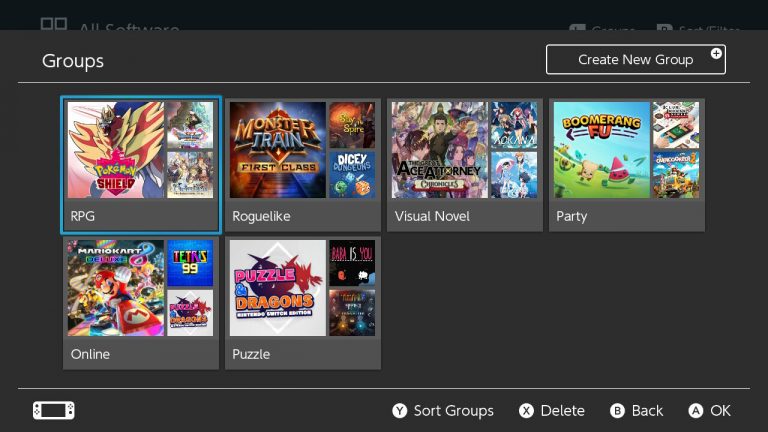The height and width of the screenshot is (432, 768).
Task: Click the Dragon Quest thumbnail in RPG group
Action: click(190, 125)
